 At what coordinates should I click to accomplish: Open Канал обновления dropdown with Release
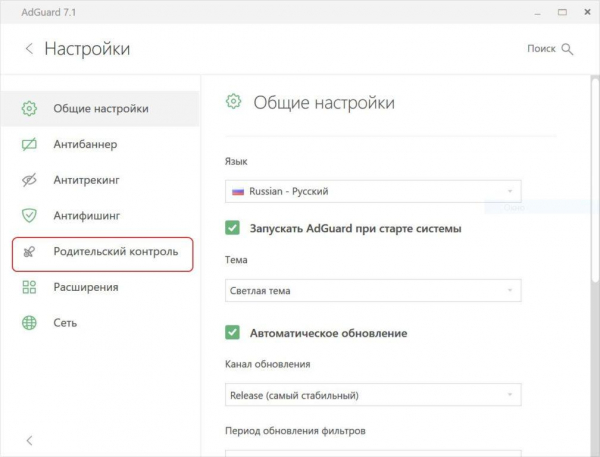point(373,395)
